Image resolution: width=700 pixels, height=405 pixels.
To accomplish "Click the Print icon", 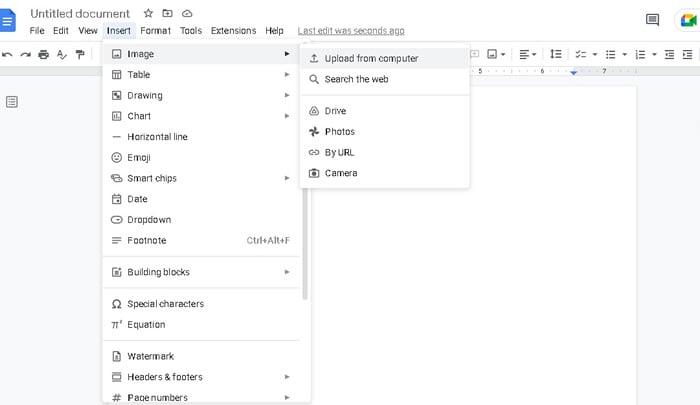I will click(x=43, y=54).
